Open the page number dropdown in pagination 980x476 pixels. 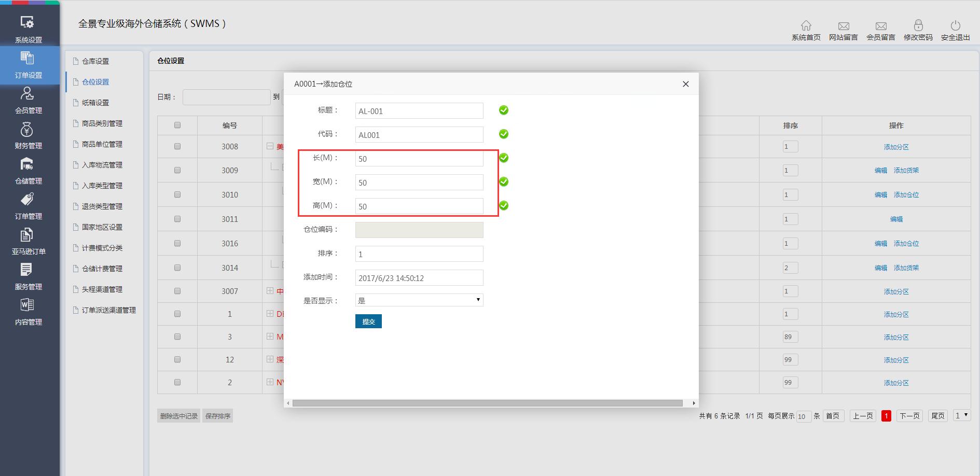[961, 415]
